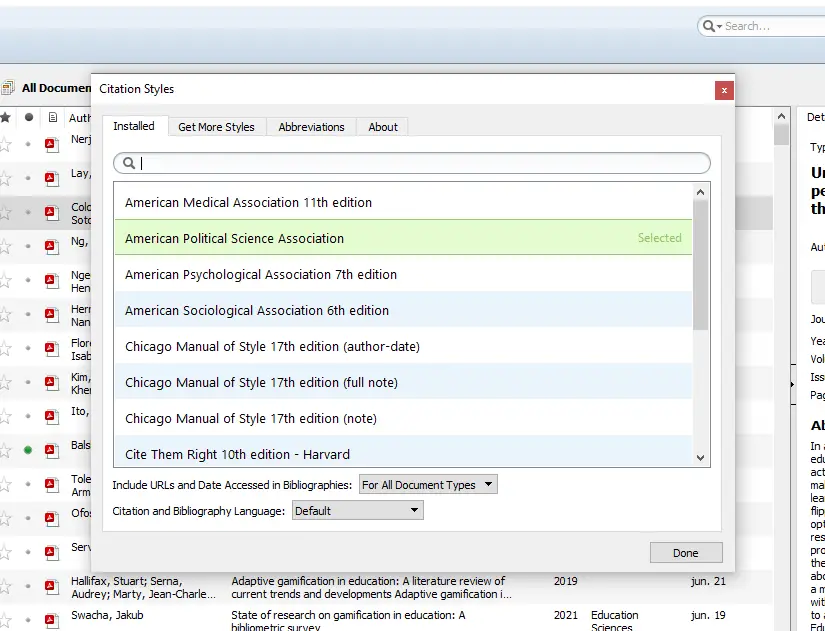Open PDF icon in the Flor/Isab row

[51, 348]
